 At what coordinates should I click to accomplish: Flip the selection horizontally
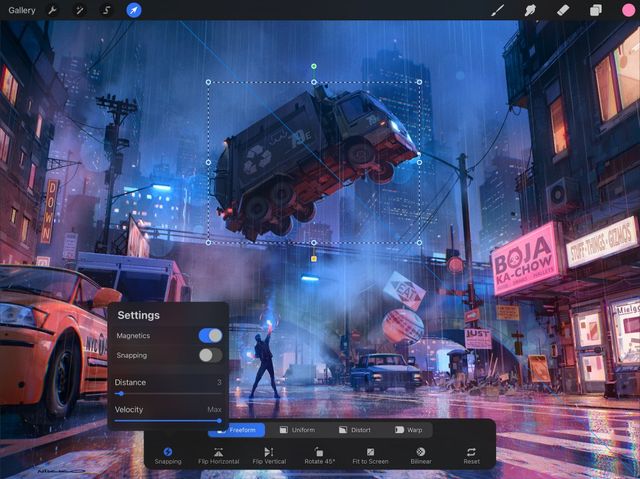[218, 456]
